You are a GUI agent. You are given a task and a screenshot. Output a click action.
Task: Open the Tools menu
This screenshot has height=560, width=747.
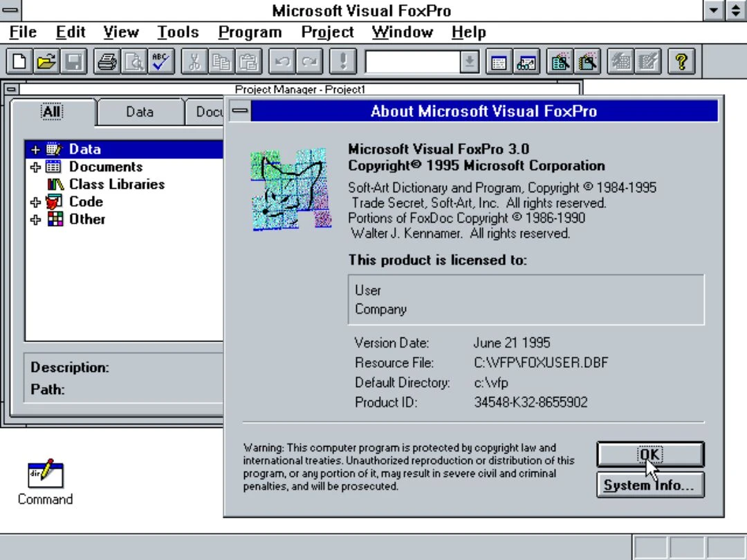coord(177,32)
